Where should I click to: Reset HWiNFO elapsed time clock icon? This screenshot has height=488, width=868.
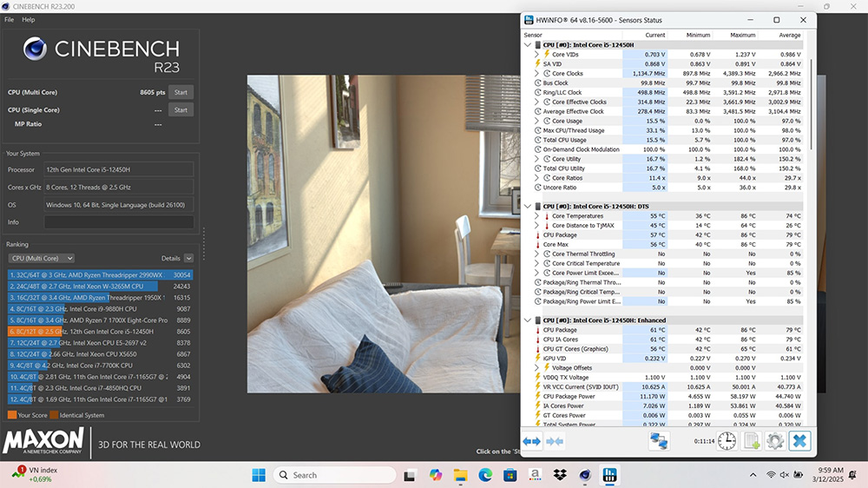pos(727,441)
